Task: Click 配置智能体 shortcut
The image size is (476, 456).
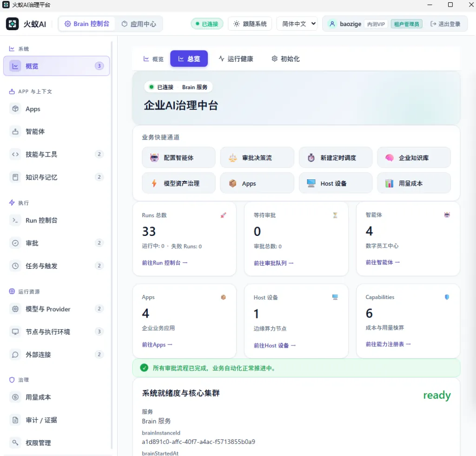Action: 178,158
